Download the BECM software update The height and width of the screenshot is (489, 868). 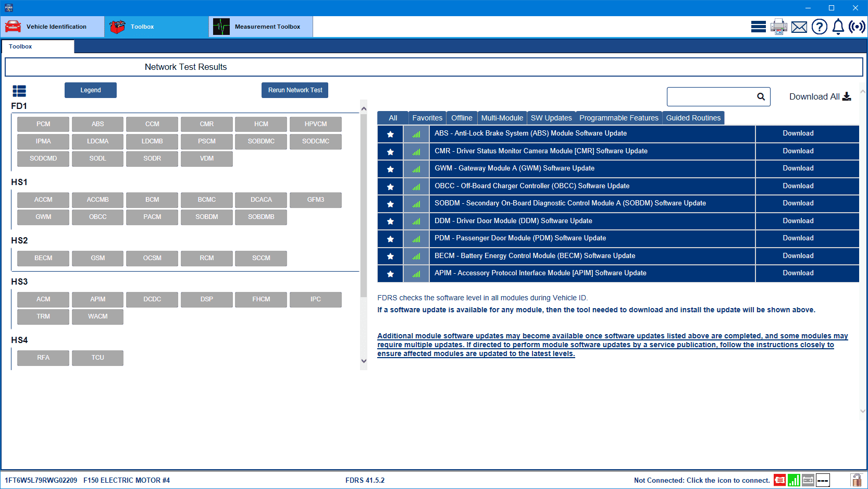click(798, 256)
